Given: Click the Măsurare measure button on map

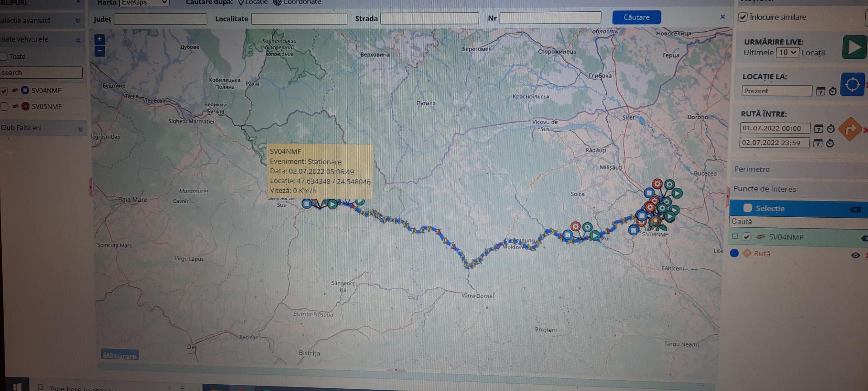Looking at the screenshot, I should point(120,355).
